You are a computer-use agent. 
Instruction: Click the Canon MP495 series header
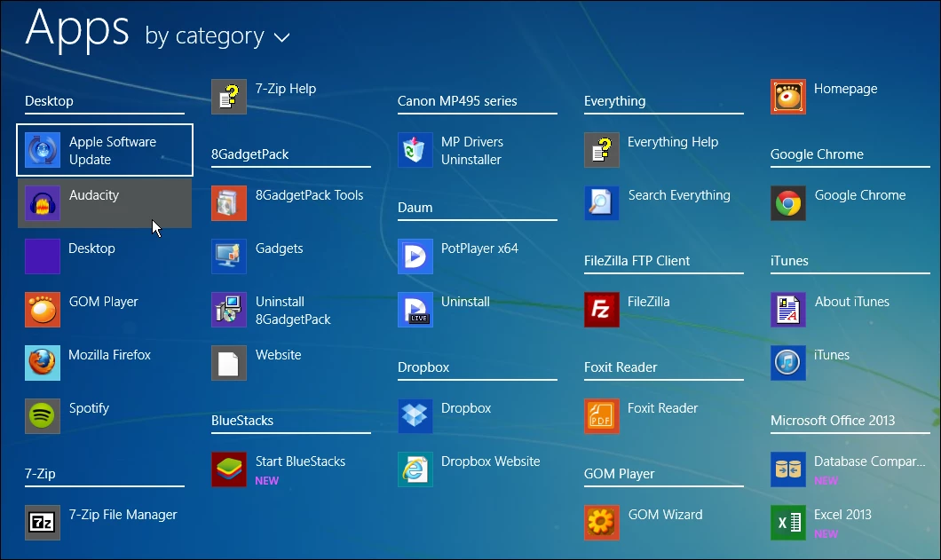point(457,101)
